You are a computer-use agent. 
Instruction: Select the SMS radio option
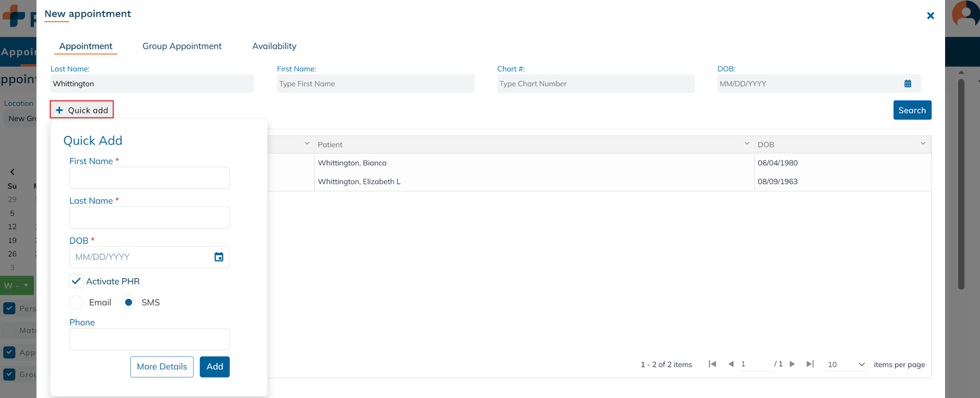tap(128, 302)
